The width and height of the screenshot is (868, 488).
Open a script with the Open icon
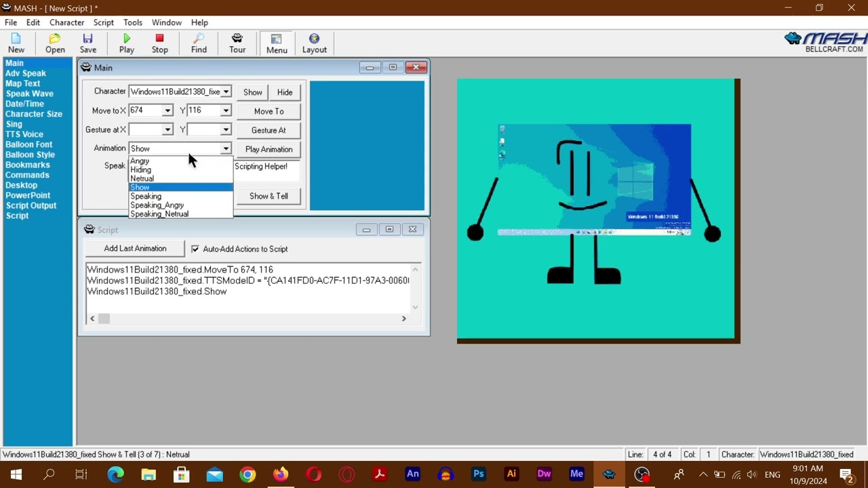(55, 43)
